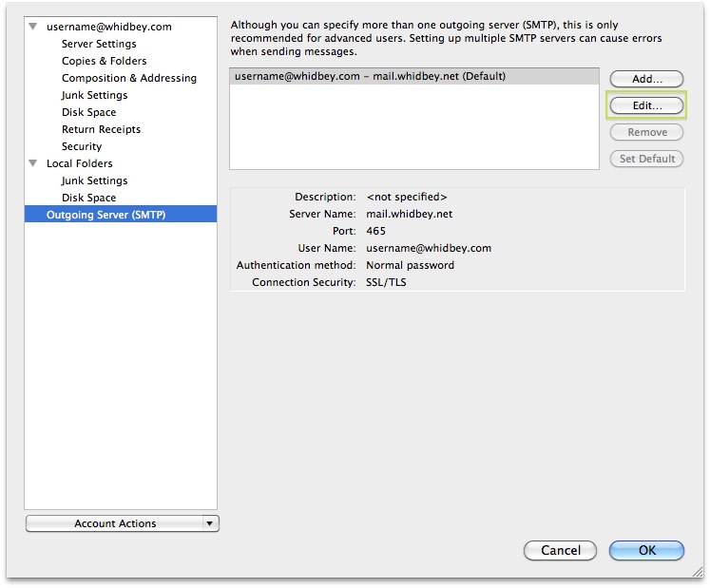Open Junk Settings under Local Folders
This screenshot has width=710, height=588.
(95, 180)
